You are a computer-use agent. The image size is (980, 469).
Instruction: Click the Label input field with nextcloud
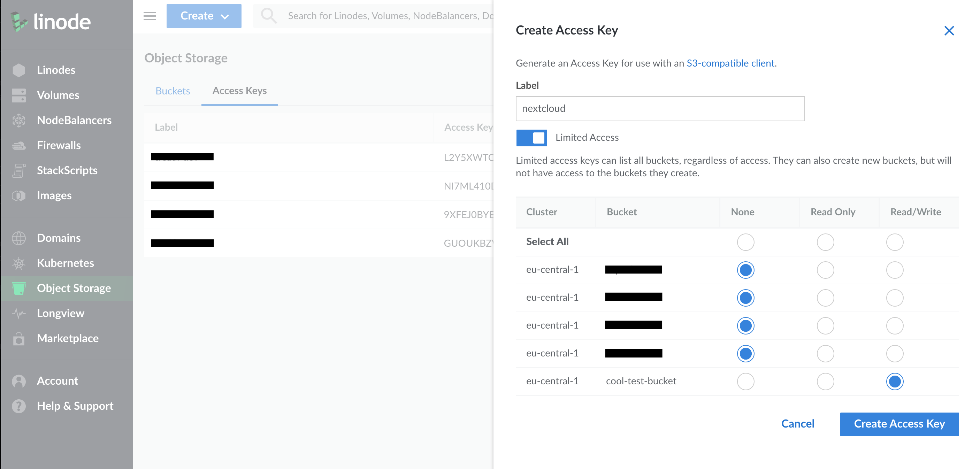pos(660,109)
